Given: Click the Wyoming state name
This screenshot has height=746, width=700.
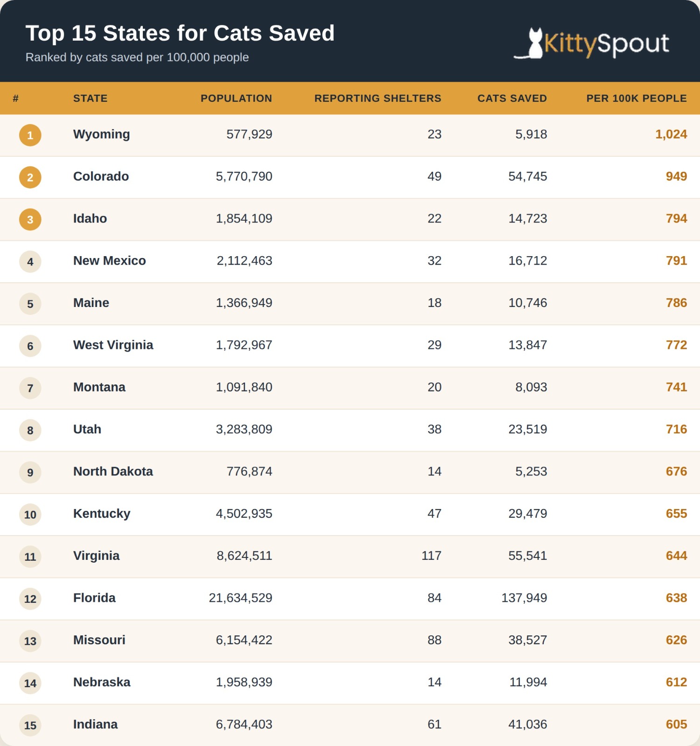Looking at the screenshot, I should tap(102, 134).
